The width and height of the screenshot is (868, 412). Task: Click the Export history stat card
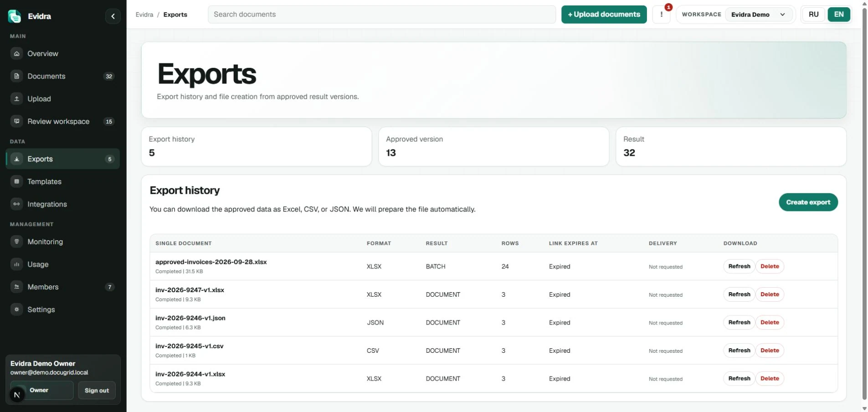[257, 146]
